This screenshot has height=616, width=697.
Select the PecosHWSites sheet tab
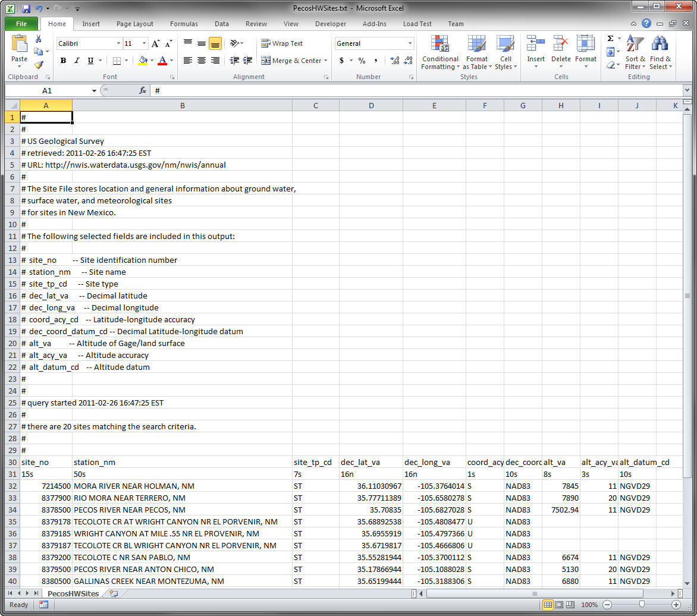(73, 593)
